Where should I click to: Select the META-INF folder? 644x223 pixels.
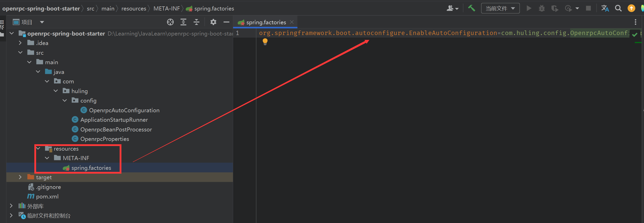[x=76, y=158]
